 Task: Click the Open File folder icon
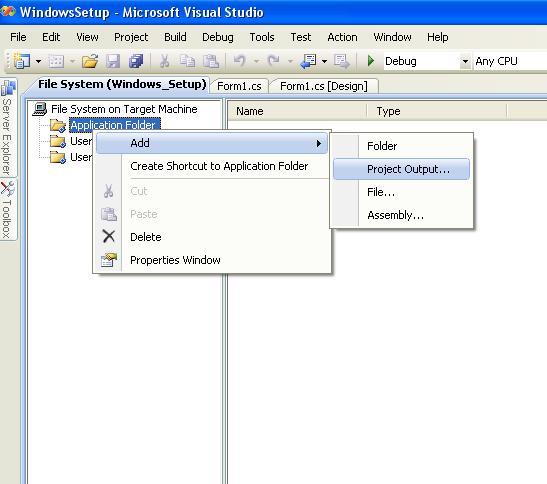pos(90,61)
